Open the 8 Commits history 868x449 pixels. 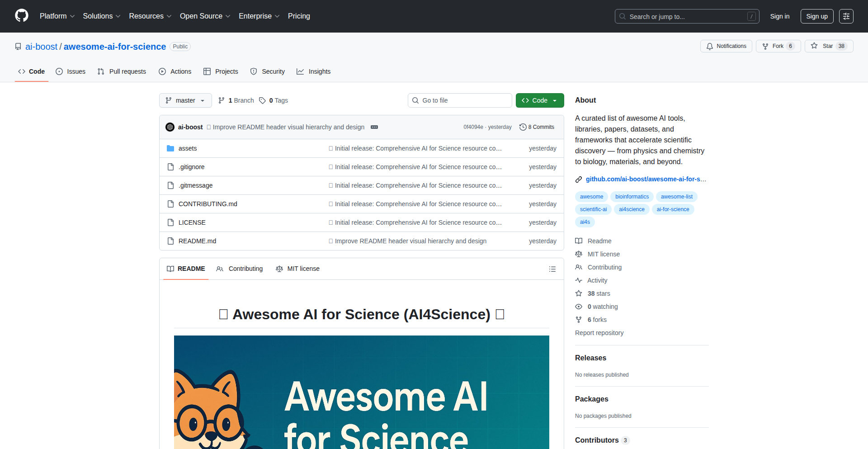[x=537, y=127]
